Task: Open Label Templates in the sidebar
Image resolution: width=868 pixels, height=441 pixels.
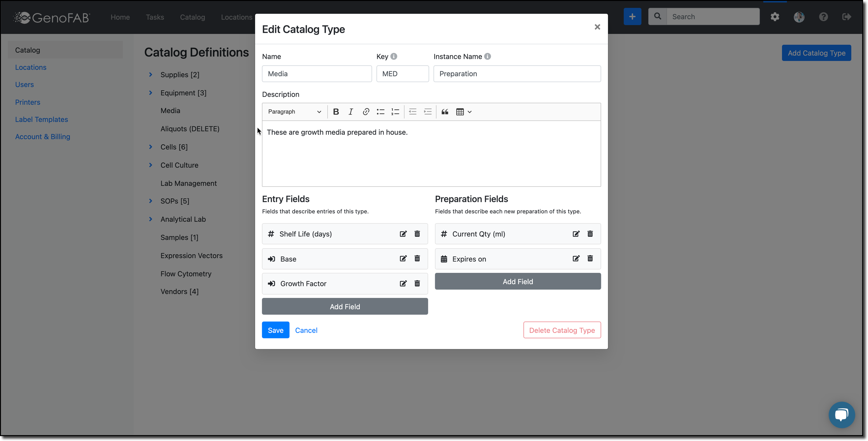Action: pos(41,119)
